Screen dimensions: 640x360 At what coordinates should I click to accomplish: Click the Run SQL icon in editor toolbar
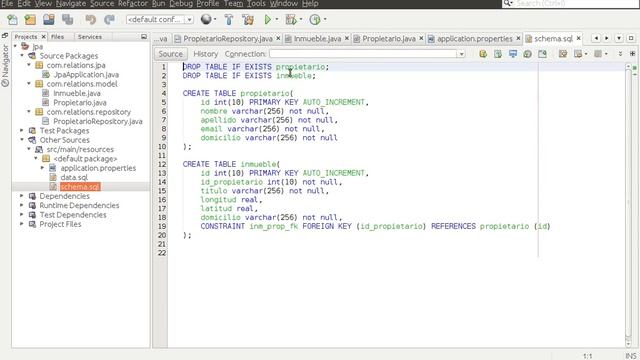[483, 54]
